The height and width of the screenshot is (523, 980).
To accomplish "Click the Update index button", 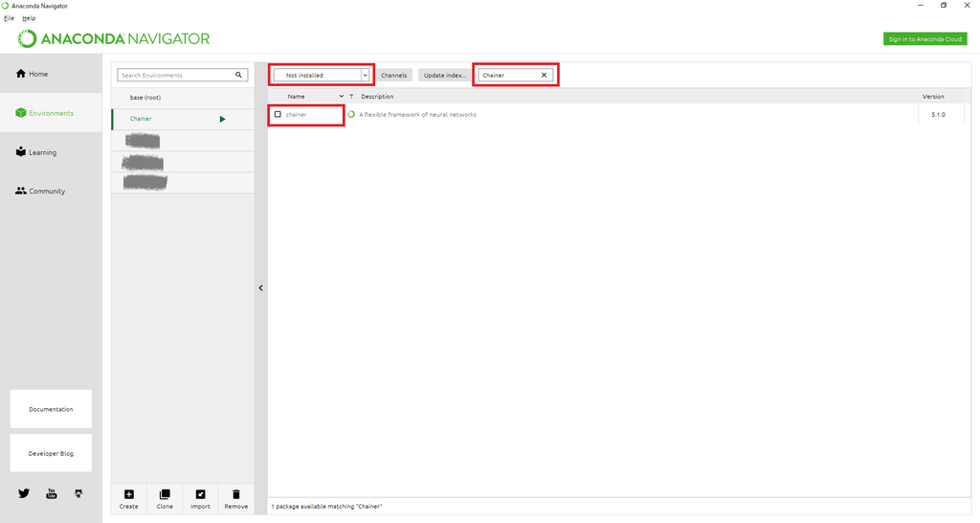I will [x=444, y=75].
